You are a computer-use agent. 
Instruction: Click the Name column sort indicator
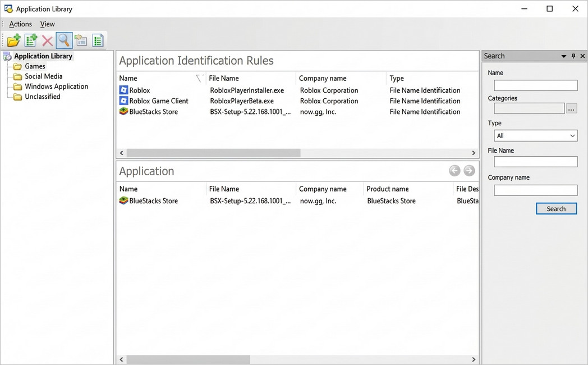coord(200,78)
